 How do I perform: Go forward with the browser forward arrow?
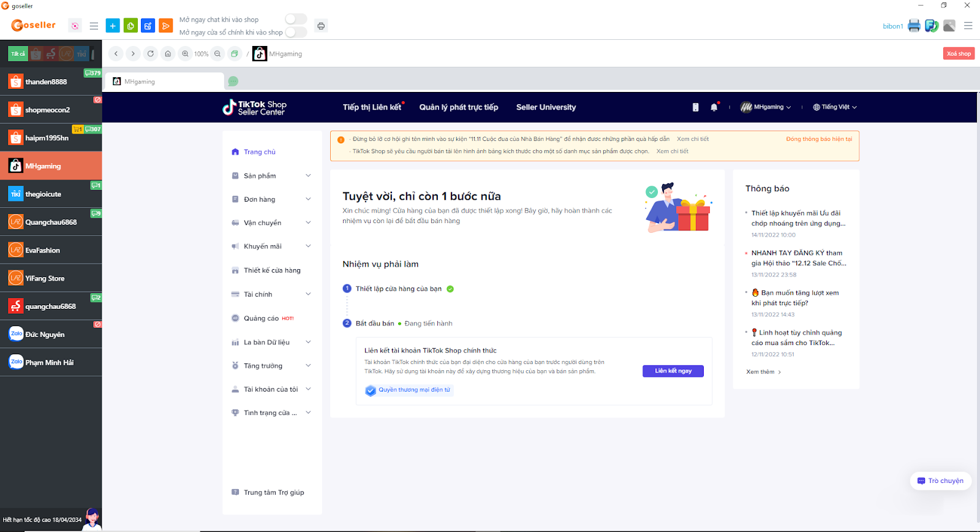[x=133, y=54]
